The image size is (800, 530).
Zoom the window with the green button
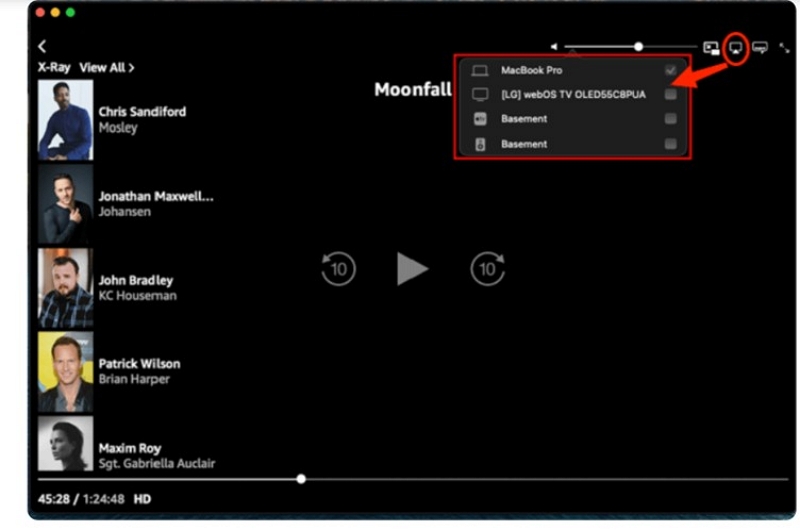click(x=70, y=12)
